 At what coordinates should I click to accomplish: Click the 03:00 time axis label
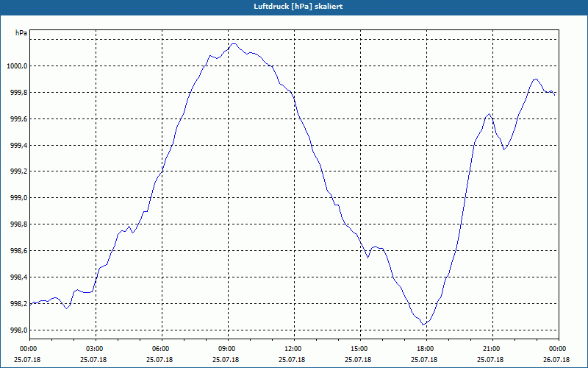[93, 349]
